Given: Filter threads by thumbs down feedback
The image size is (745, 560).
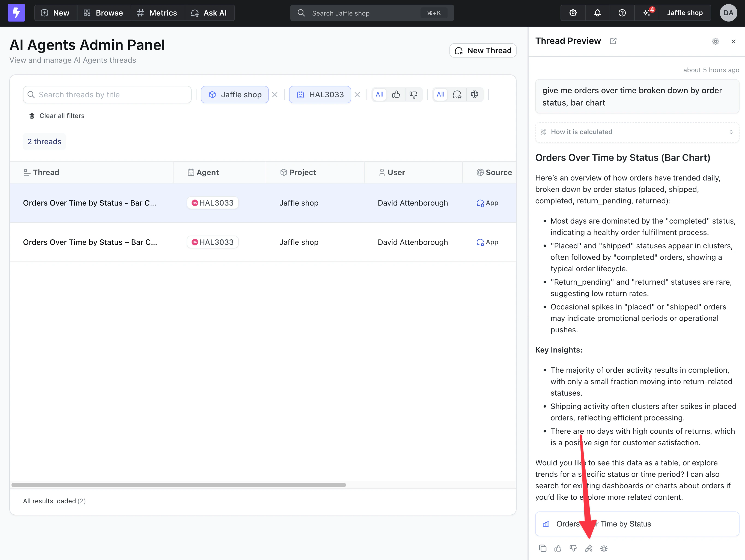Looking at the screenshot, I should coord(414,95).
